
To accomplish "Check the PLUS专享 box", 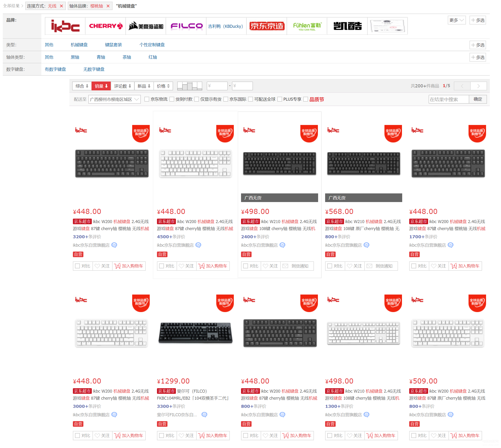I will tap(279, 99).
